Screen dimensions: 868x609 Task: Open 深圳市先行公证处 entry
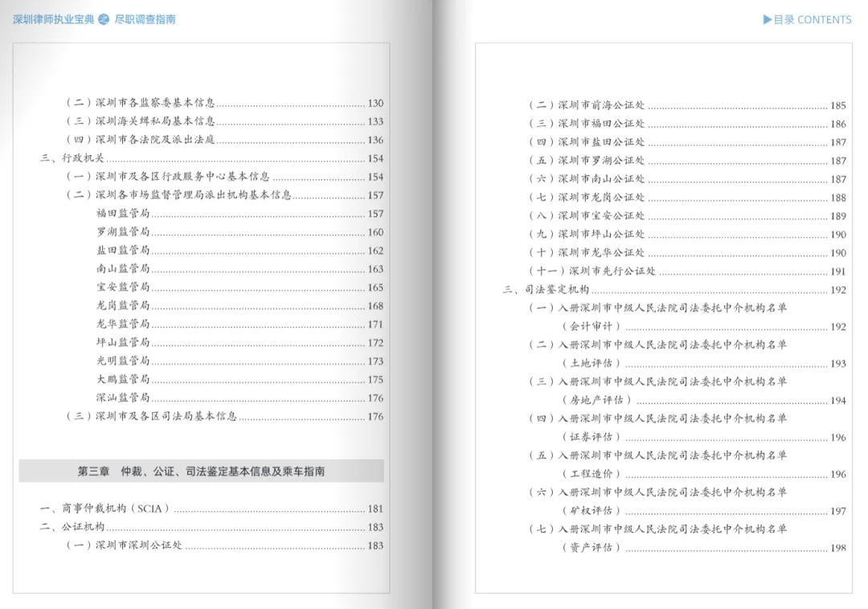click(687, 271)
